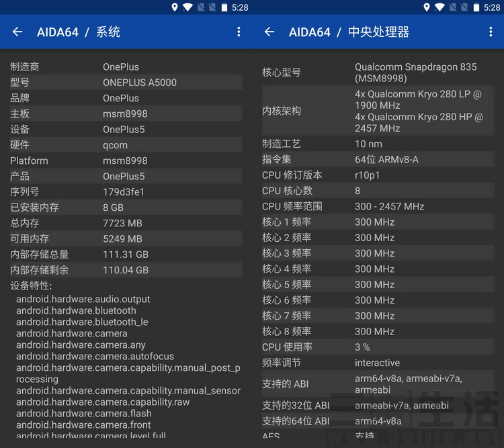Select the 核心 8 频率 row
Viewport: 504px width, 448px height.
(378, 331)
